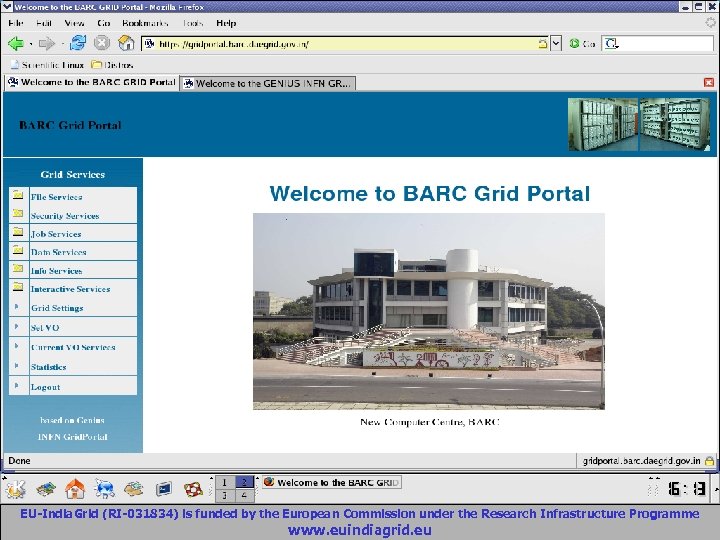Click the Logout link

(45, 387)
